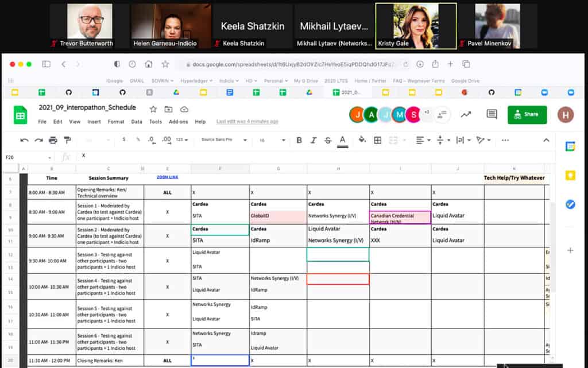Open the font size dropdown
The image size is (588, 368).
tap(272, 140)
